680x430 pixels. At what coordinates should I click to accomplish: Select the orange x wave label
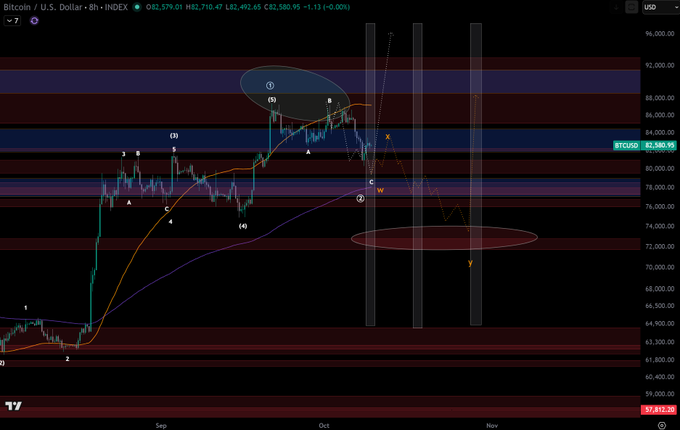388,137
